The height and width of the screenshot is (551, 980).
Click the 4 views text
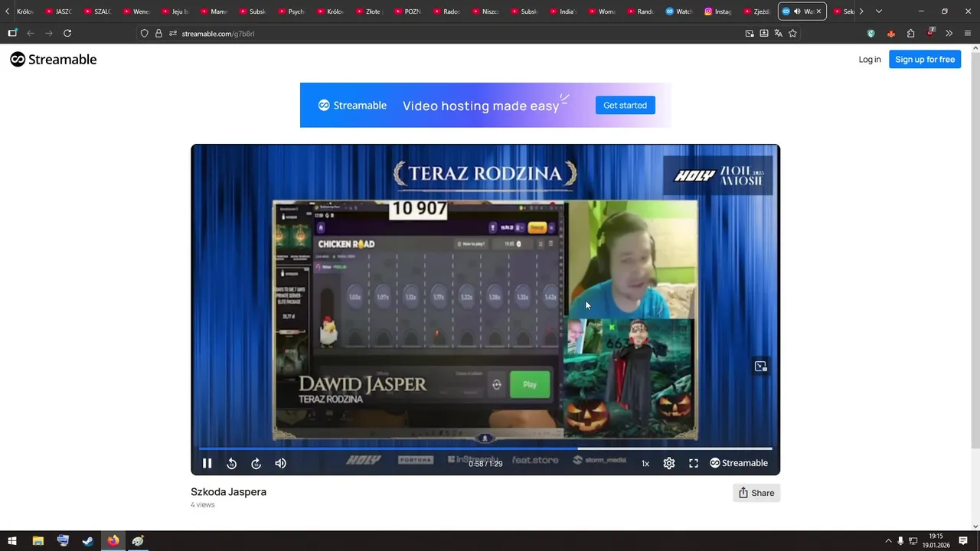(203, 505)
